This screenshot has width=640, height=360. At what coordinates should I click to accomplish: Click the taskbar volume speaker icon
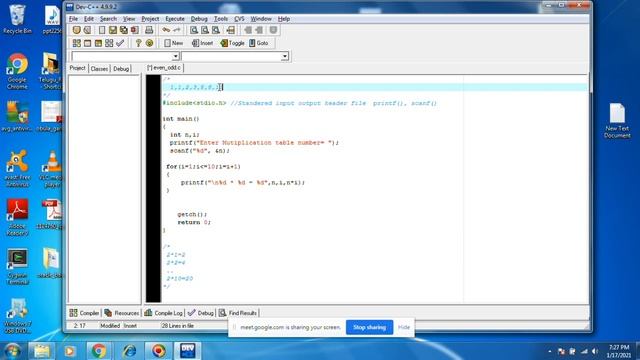point(595,351)
